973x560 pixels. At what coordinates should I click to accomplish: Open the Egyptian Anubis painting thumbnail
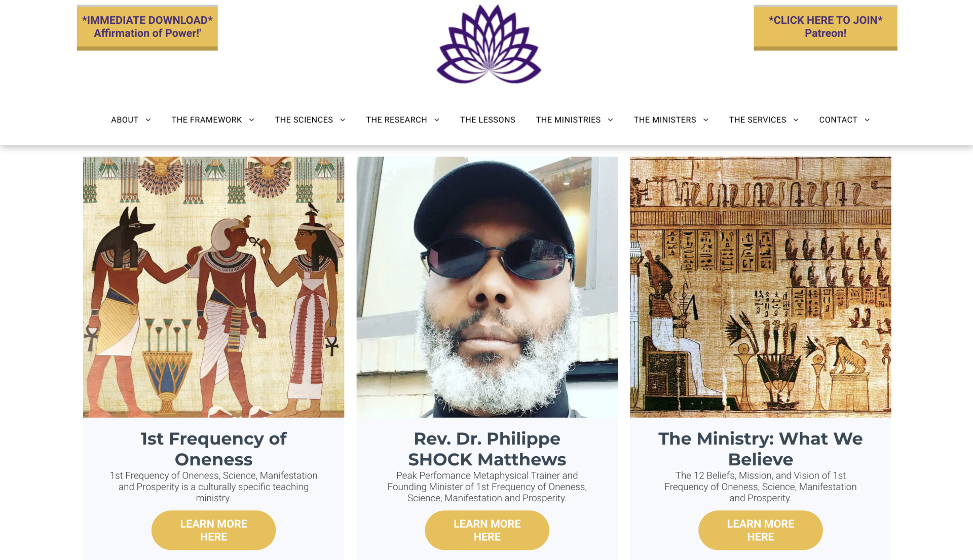pyautogui.click(x=213, y=287)
